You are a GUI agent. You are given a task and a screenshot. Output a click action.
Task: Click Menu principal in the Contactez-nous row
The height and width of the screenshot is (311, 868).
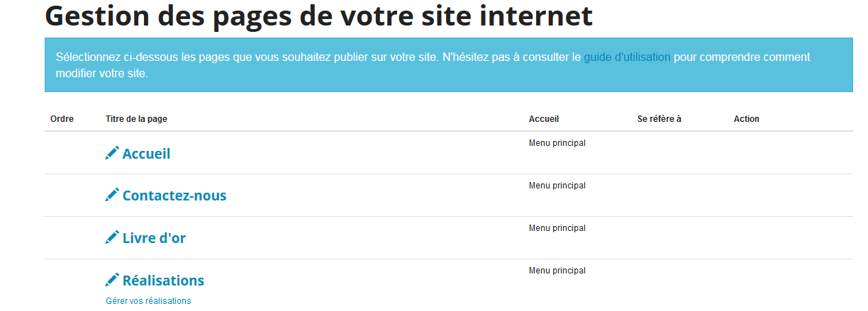(x=557, y=186)
